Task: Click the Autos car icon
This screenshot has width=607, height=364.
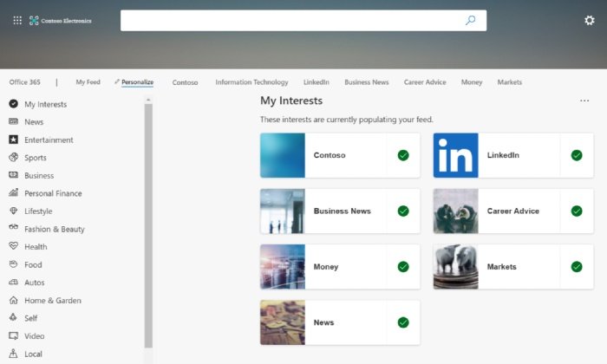Action: [14, 282]
